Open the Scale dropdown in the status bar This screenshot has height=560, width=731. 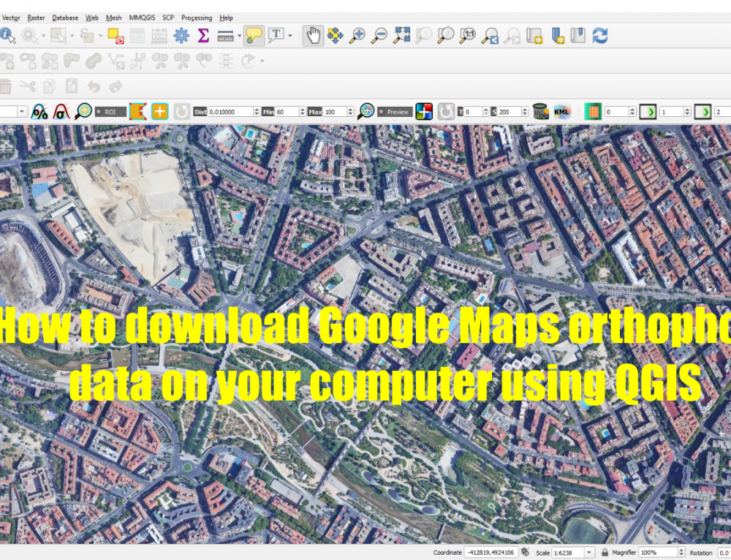click(589, 552)
